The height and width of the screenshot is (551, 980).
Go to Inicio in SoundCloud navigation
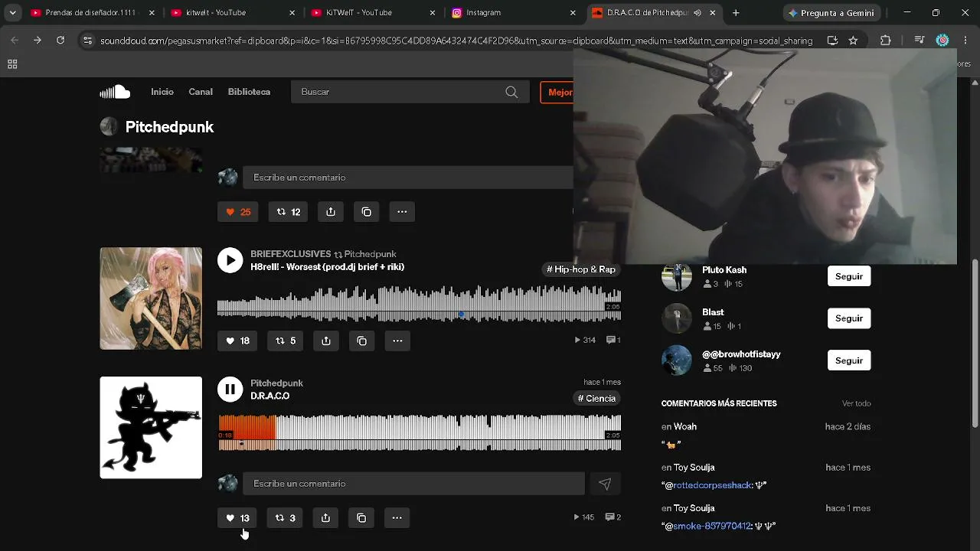[x=162, y=92]
